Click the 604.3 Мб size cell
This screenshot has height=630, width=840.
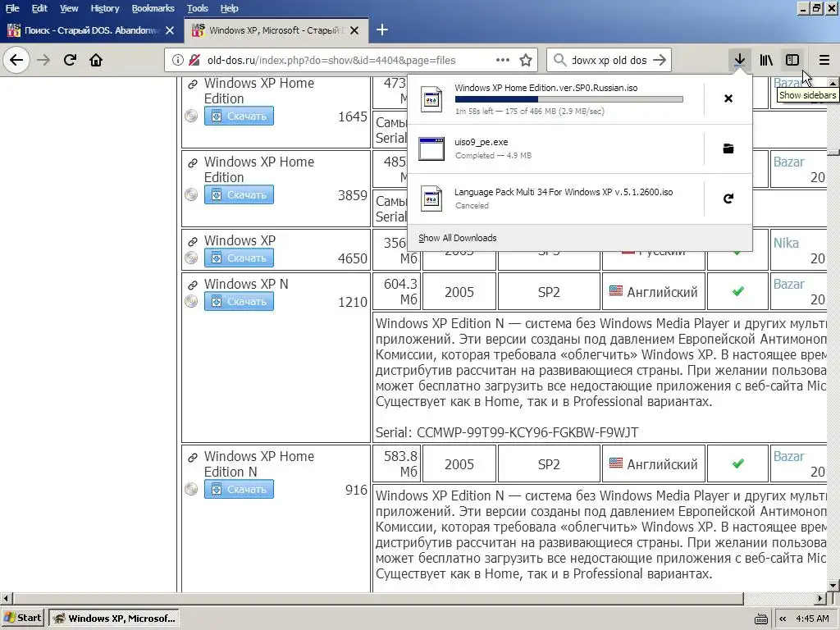pyautogui.click(x=397, y=292)
